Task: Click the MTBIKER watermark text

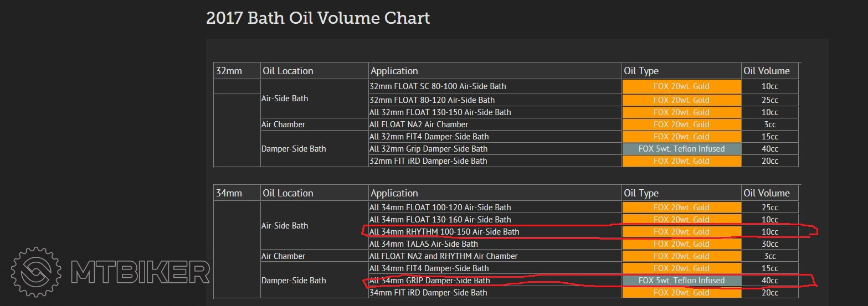Action: [140, 273]
